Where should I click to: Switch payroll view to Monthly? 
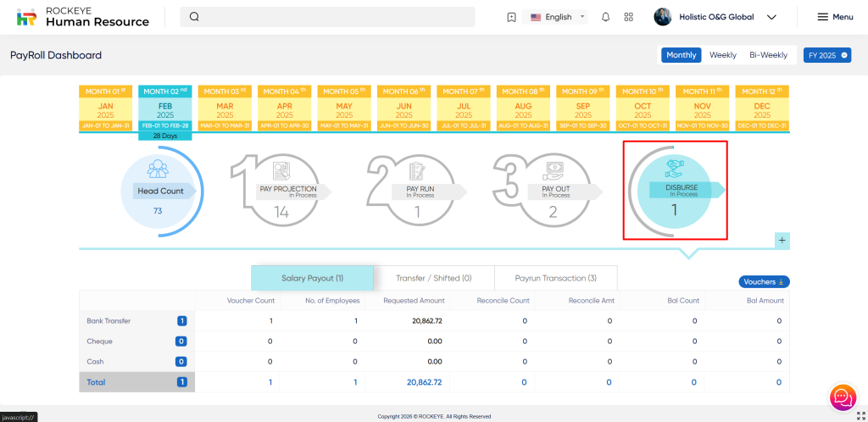[681, 55]
